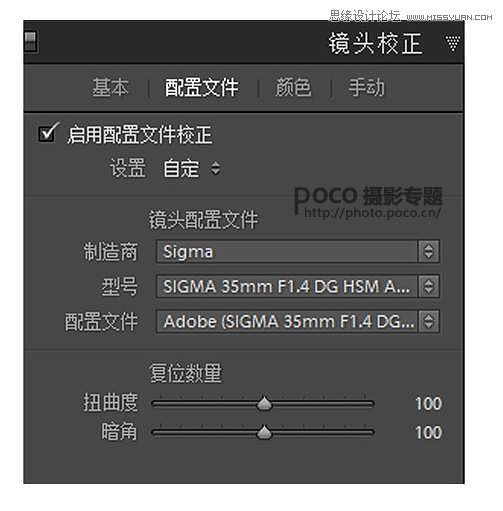The height and width of the screenshot is (511, 503).
Task: Switch to the 手动 tab
Action: tap(366, 88)
